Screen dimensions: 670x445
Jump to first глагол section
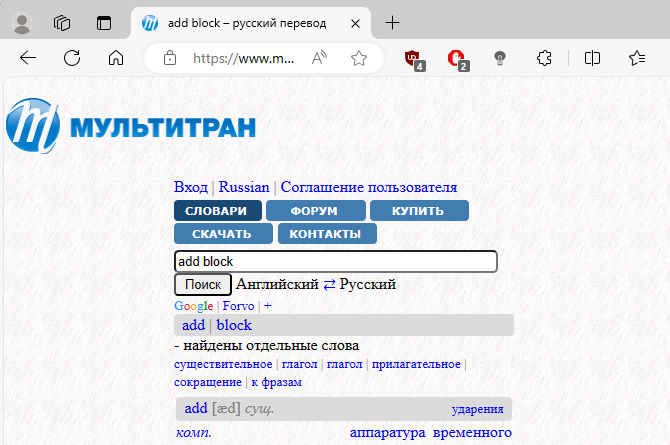pyautogui.click(x=300, y=364)
